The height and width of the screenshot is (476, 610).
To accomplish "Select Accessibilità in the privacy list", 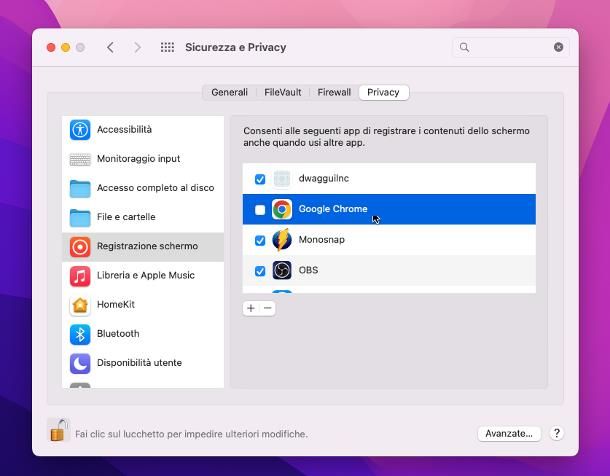I will click(x=124, y=130).
